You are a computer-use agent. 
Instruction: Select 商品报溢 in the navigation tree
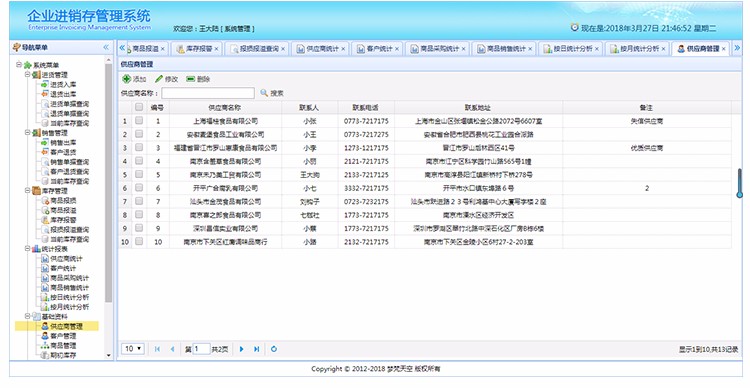click(63, 211)
